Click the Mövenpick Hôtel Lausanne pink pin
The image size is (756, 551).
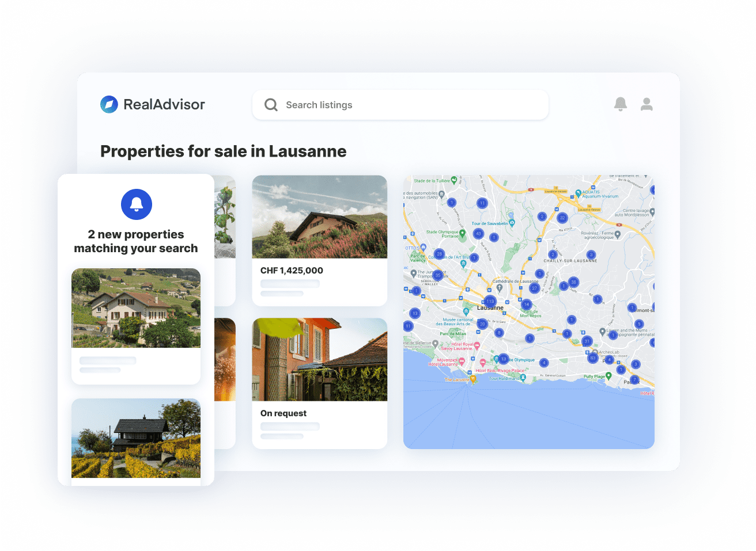(x=462, y=362)
